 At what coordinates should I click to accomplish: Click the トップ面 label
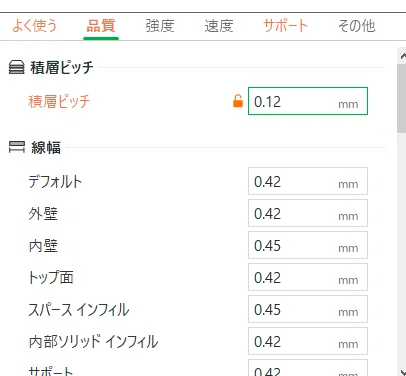point(51,277)
